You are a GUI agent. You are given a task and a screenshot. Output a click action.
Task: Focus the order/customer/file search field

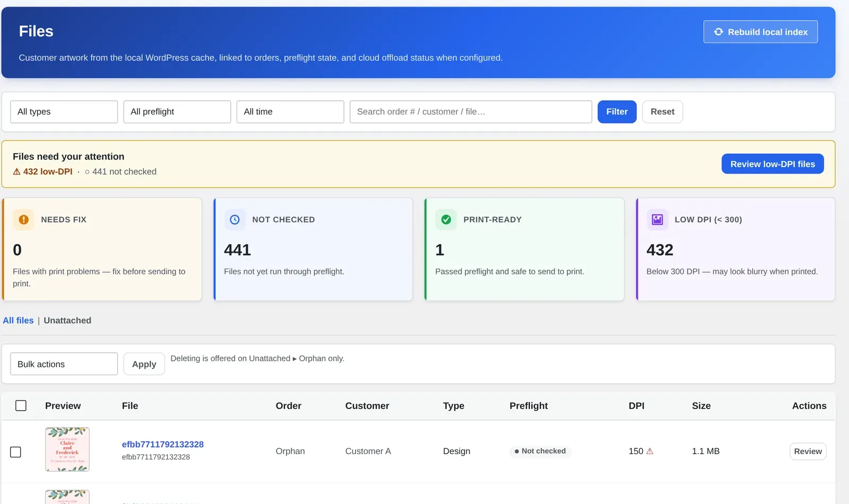tap(471, 112)
